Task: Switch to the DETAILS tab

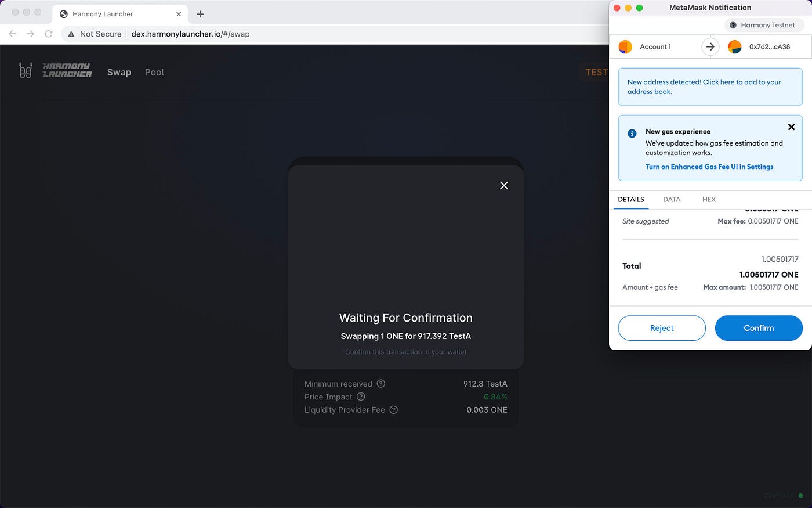Action: tap(631, 199)
